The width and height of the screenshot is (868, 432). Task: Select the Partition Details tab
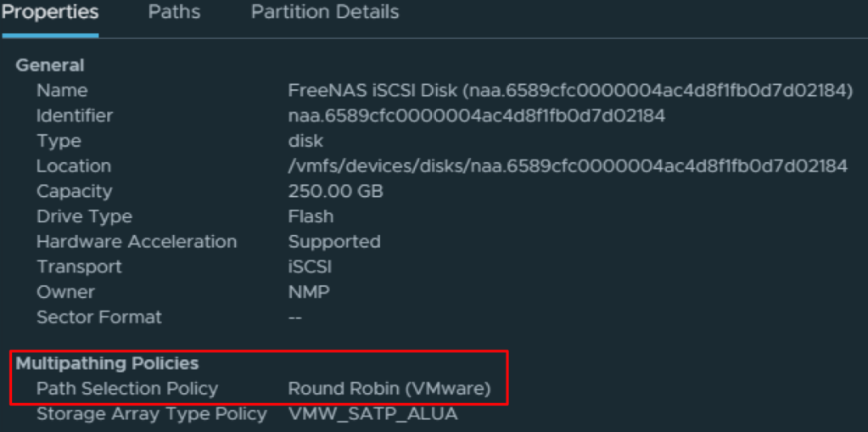point(325,13)
